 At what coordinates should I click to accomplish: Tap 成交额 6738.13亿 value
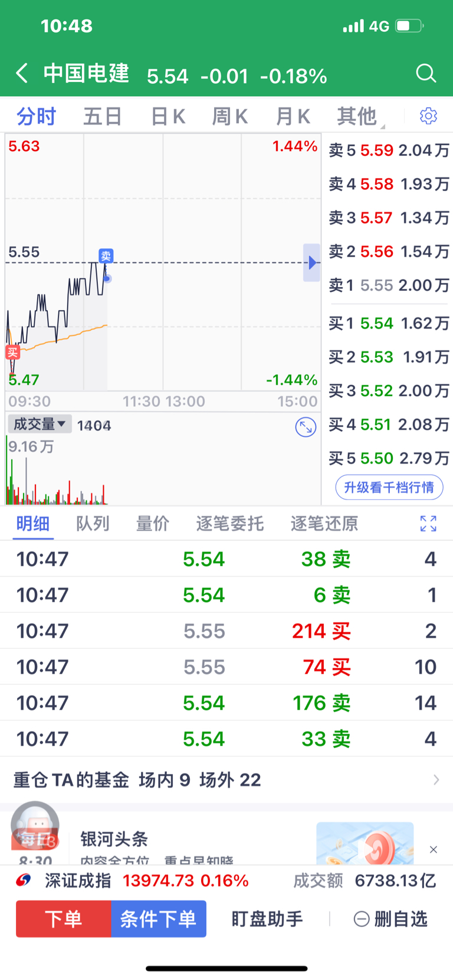(x=365, y=880)
